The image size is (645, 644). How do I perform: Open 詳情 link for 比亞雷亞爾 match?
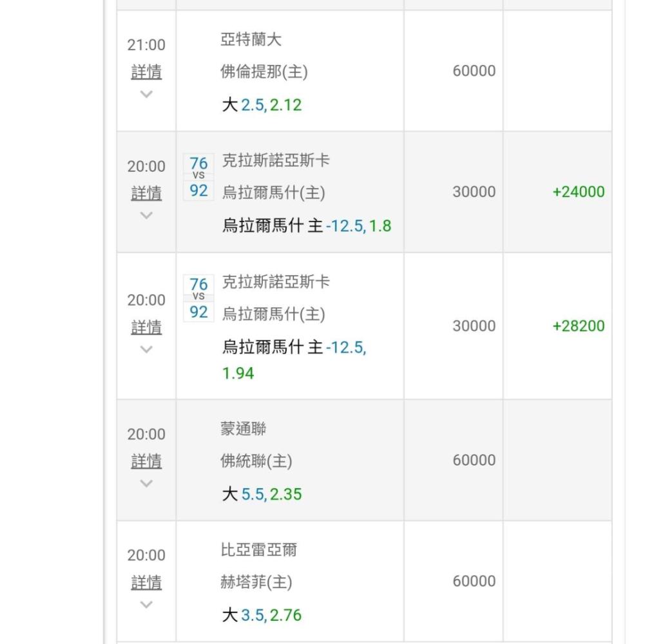pyautogui.click(x=146, y=582)
